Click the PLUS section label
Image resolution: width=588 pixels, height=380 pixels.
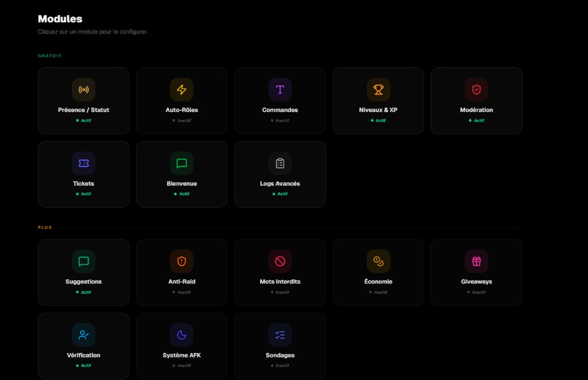(45, 227)
